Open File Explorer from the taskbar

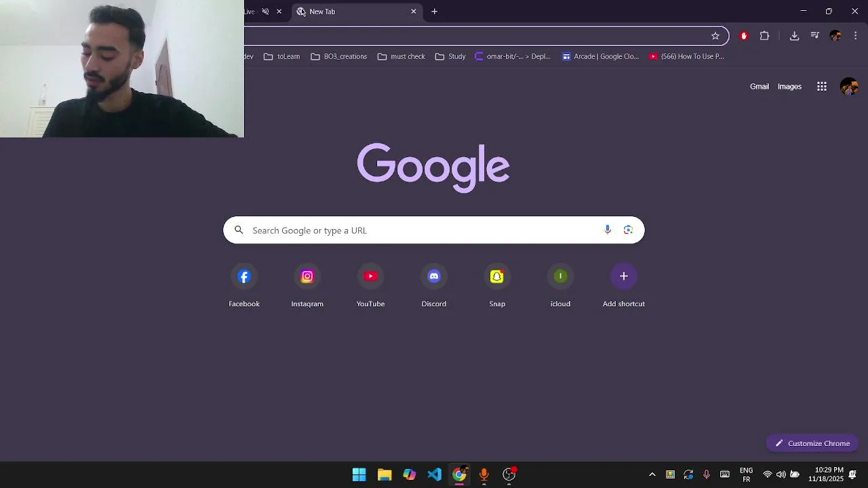click(x=384, y=474)
